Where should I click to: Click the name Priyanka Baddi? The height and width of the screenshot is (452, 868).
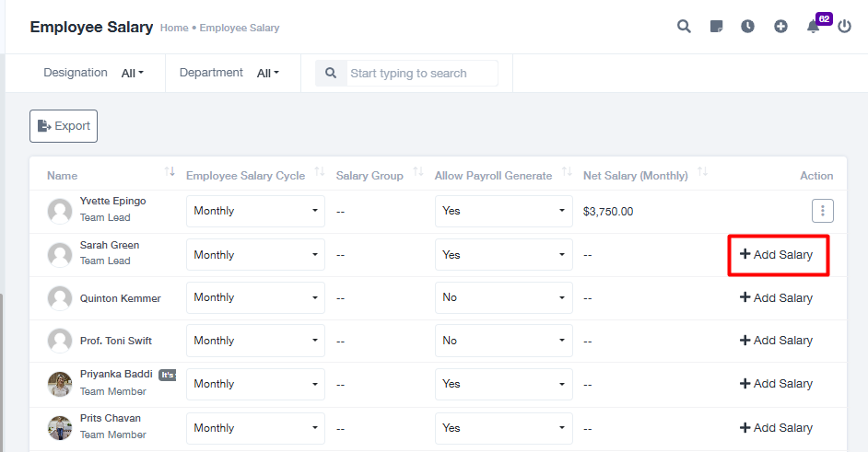[116, 374]
